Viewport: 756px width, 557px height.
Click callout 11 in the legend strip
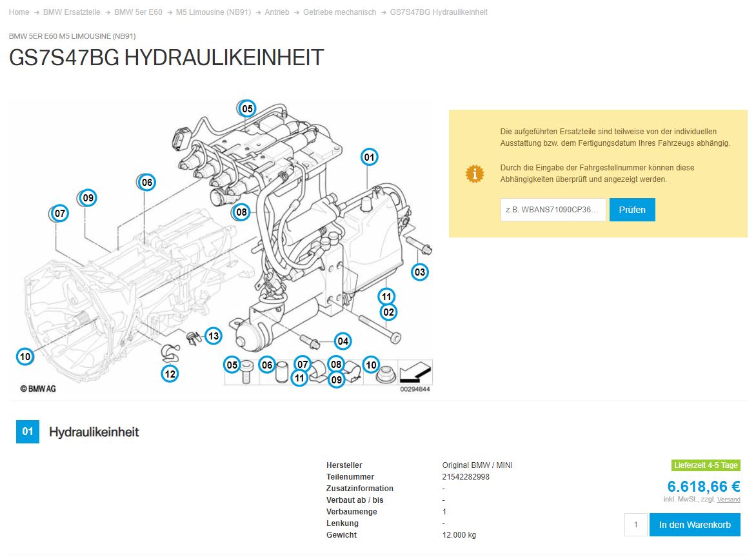pyautogui.click(x=300, y=378)
